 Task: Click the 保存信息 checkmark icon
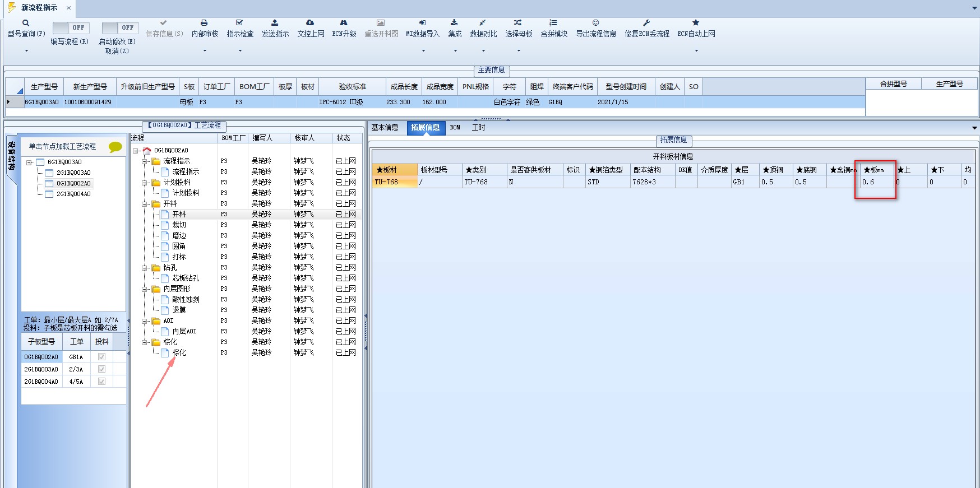164,23
